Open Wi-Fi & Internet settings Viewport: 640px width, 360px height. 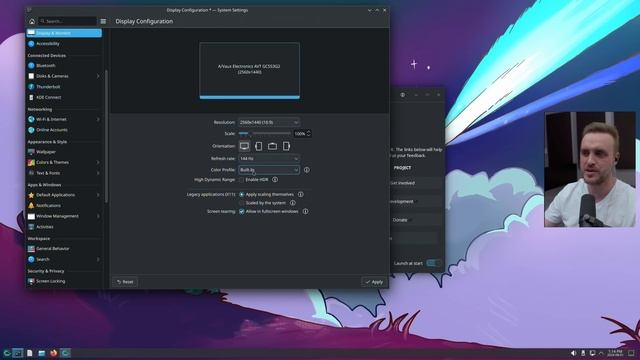tap(64, 119)
